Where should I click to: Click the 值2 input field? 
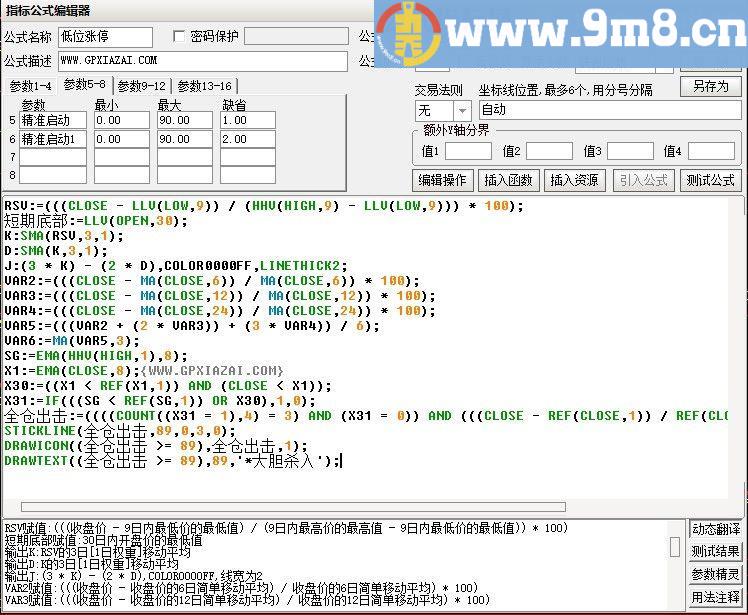pos(549,151)
